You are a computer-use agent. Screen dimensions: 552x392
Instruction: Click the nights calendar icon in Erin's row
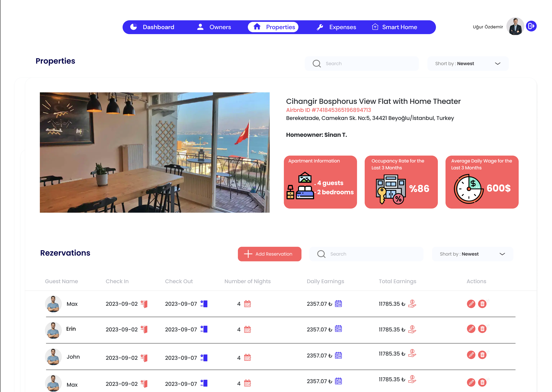tap(247, 329)
